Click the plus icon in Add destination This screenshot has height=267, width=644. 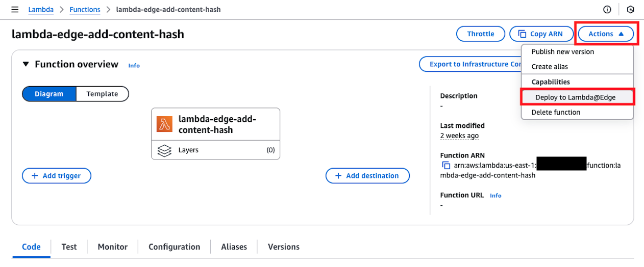(338, 176)
